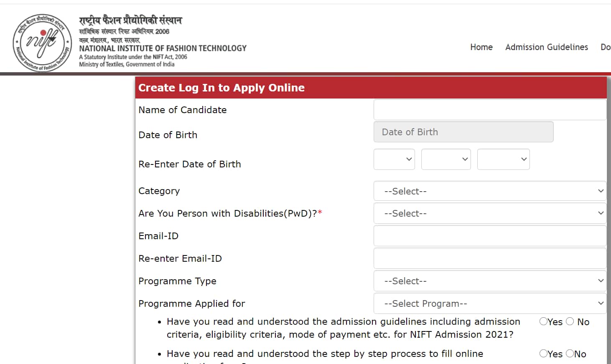Click the Name of Candidate input field
Viewport: 611px width, 364px height.
coord(489,109)
